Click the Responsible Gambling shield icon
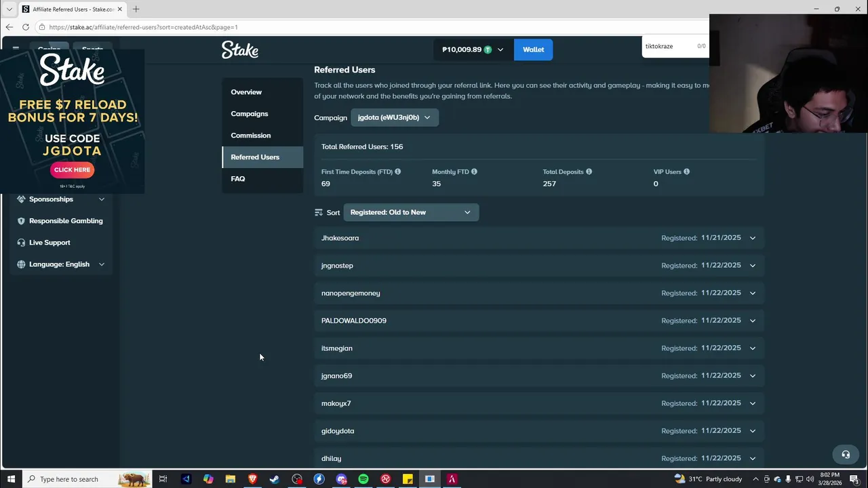868x488 pixels. 21,221
